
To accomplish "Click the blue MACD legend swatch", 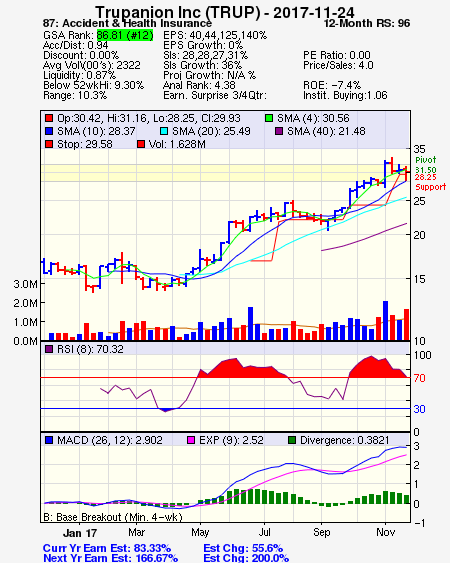I will click(x=49, y=440).
